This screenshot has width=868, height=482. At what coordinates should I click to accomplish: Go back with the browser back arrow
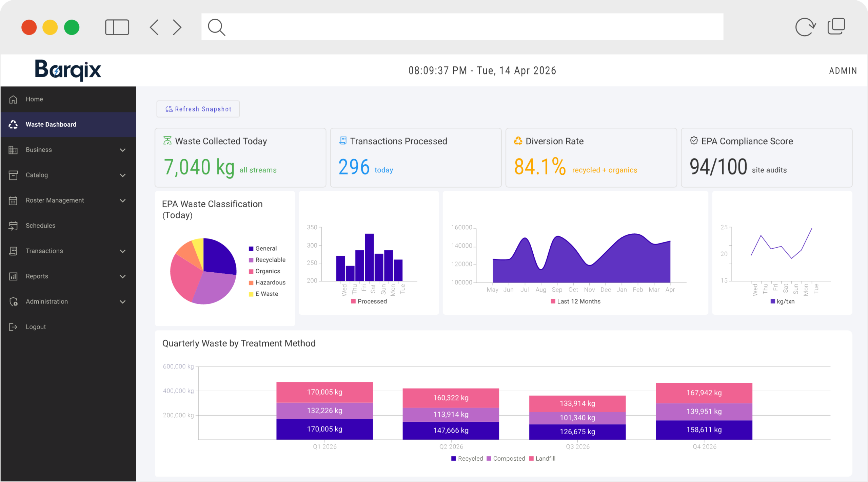(154, 27)
